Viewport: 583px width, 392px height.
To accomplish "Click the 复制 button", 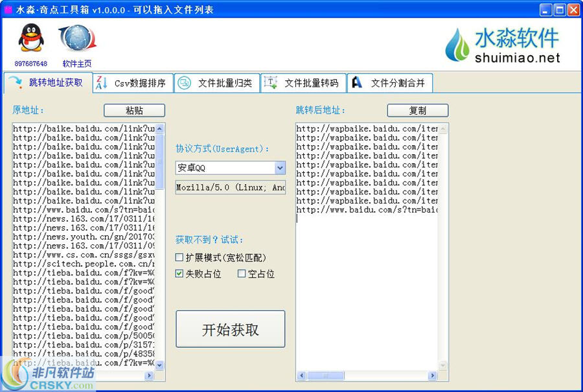I will pos(418,110).
